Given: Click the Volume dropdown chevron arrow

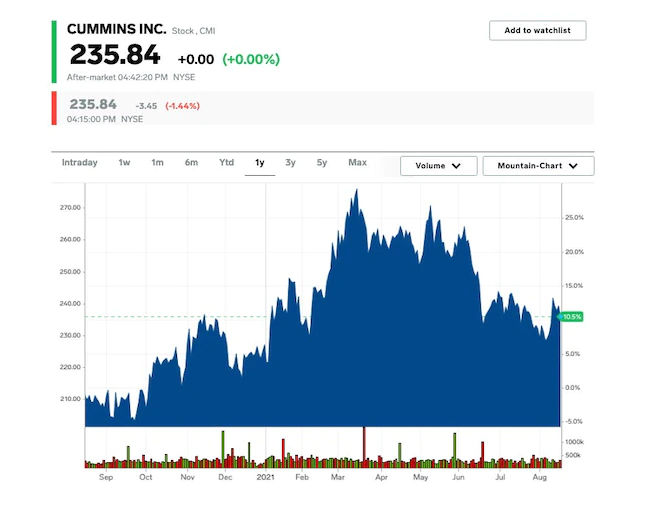Looking at the screenshot, I should [x=456, y=166].
